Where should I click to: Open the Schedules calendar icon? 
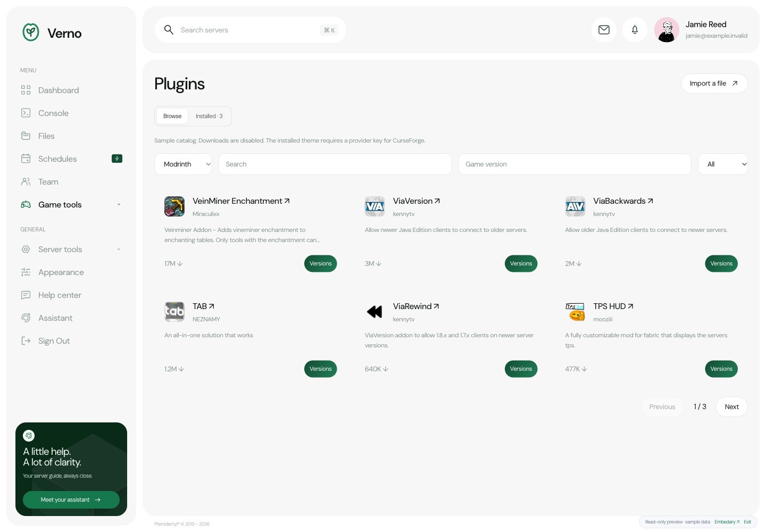(26, 159)
